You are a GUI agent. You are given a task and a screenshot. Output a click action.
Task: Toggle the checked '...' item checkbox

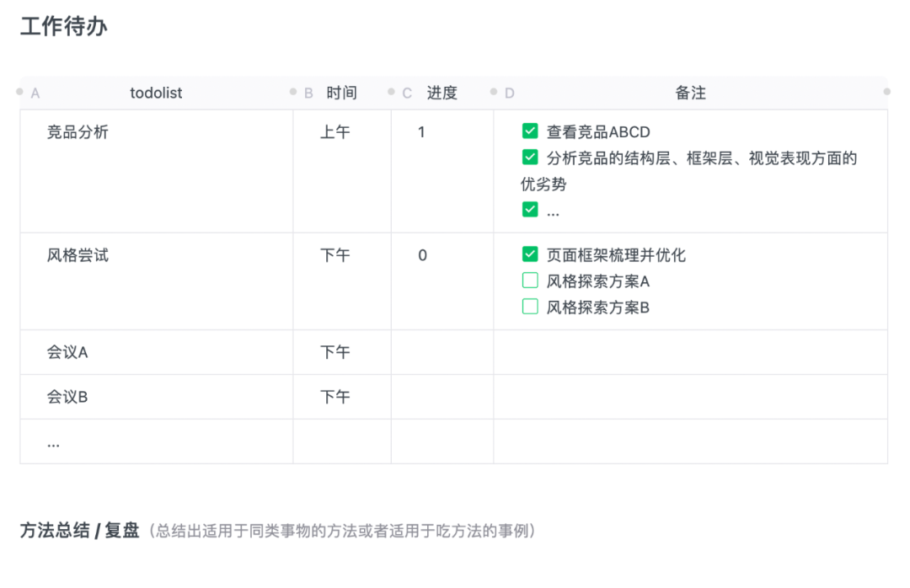pos(530,210)
